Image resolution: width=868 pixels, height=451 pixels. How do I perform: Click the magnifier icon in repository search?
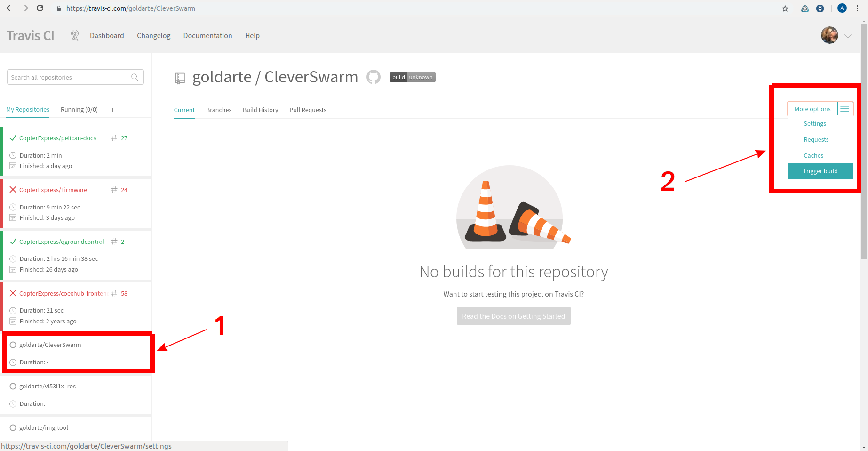tap(135, 77)
